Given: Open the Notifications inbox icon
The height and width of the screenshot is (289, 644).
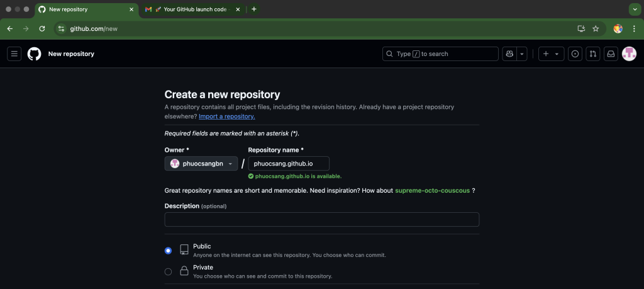Looking at the screenshot, I should pos(610,54).
